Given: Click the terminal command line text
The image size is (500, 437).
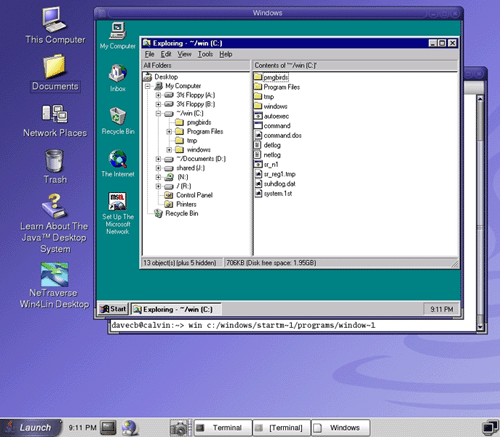Looking at the screenshot, I should [x=243, y=325].
